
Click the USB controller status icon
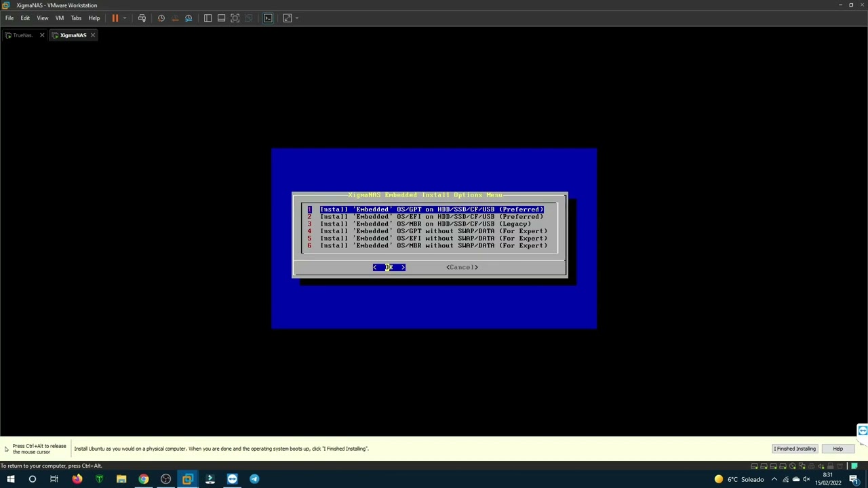click(x=830, y=466)
